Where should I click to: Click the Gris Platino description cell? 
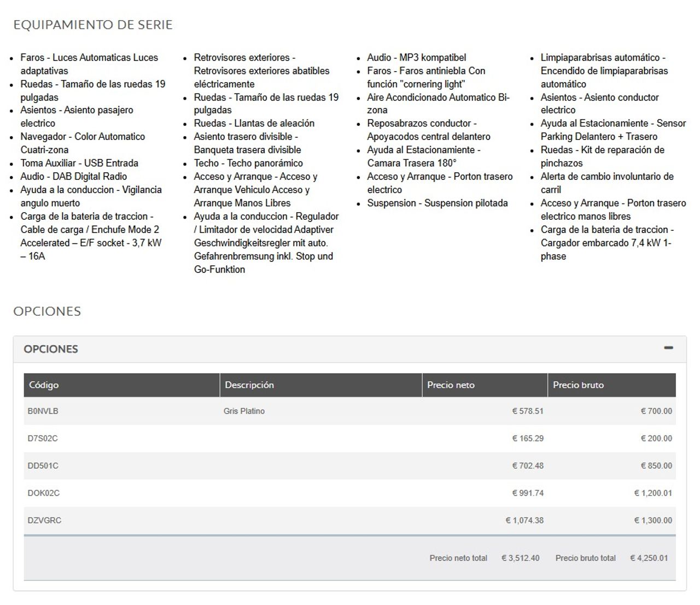pyautogui.click(x=244, y=411)
